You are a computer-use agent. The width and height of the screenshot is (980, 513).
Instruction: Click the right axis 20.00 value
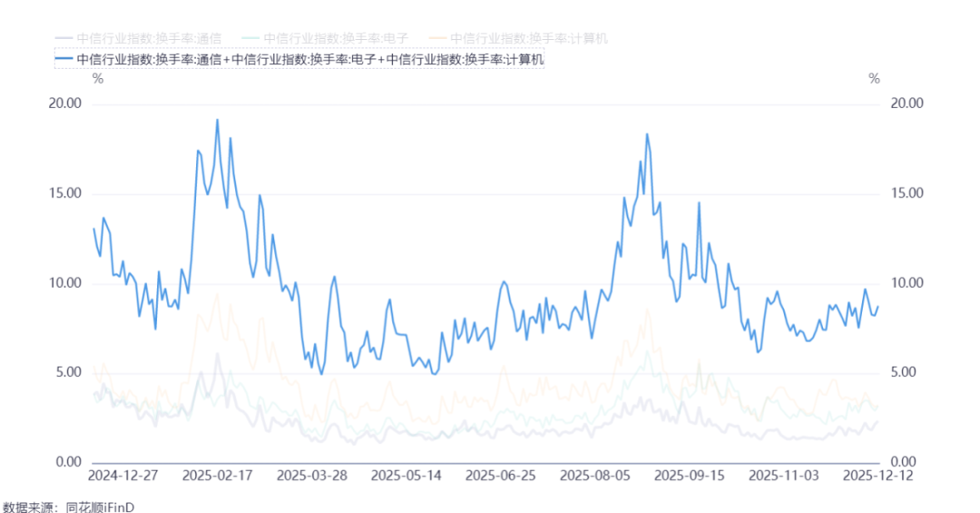[906, 104]
